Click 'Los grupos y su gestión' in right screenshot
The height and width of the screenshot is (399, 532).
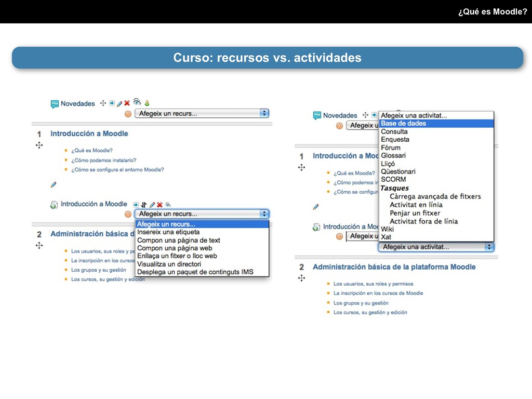[x=361, y=303]
